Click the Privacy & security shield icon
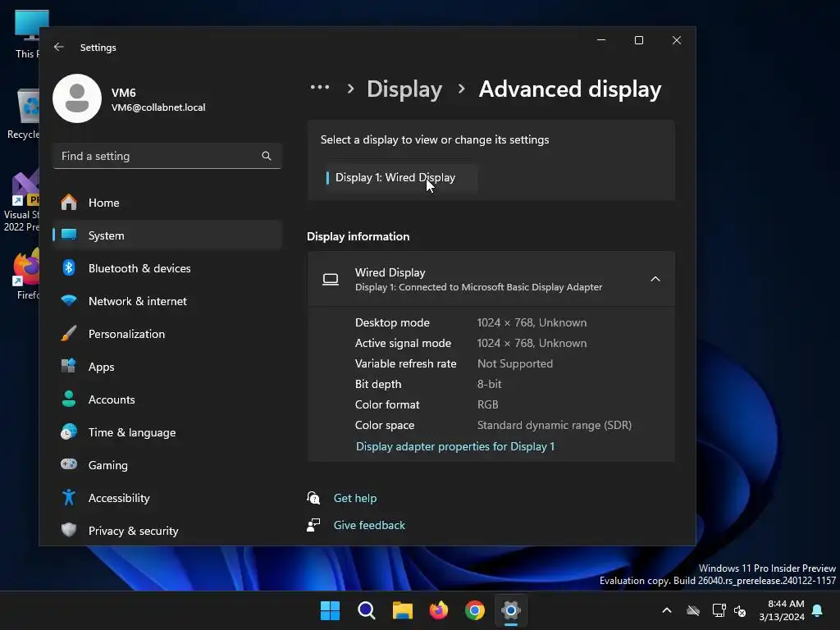Screen dimensions: 840x630 69,531
